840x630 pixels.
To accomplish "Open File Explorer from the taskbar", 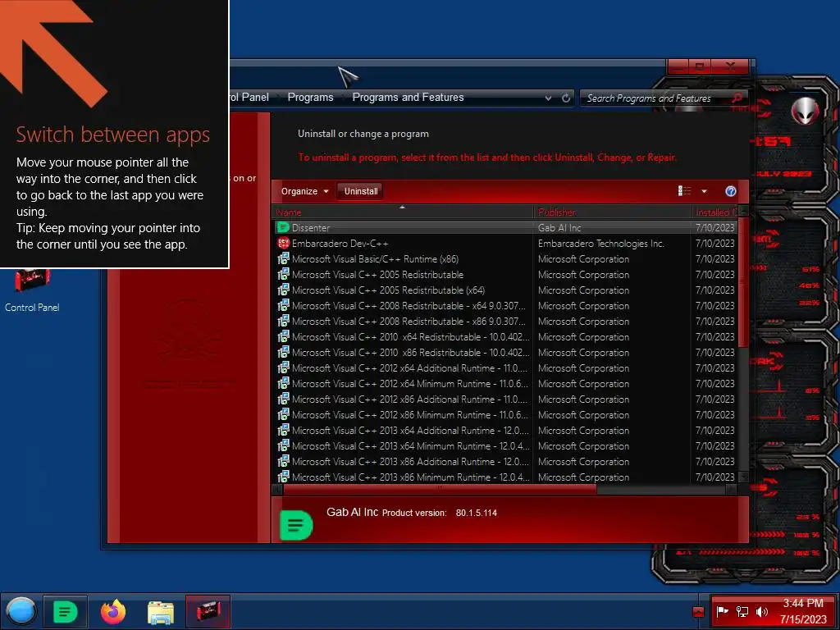I will point(161,612).
